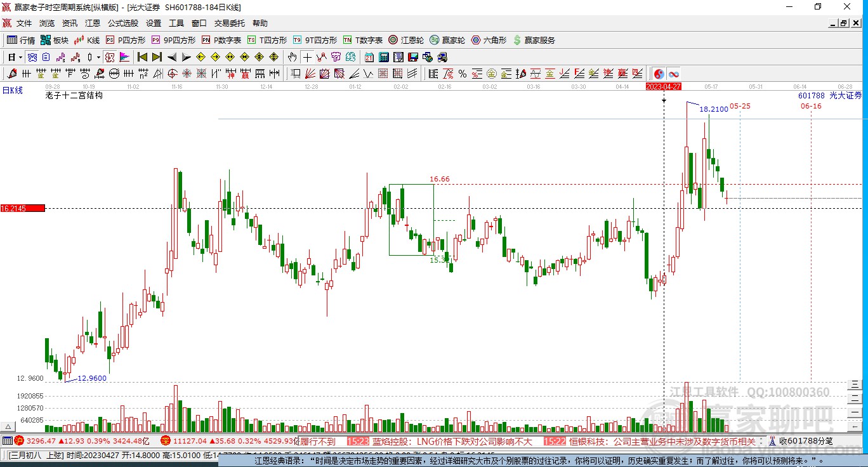Viewport: 868px width, 467px height.
Task: Click the 18.2100 high price label
Action: pos(714,109)
